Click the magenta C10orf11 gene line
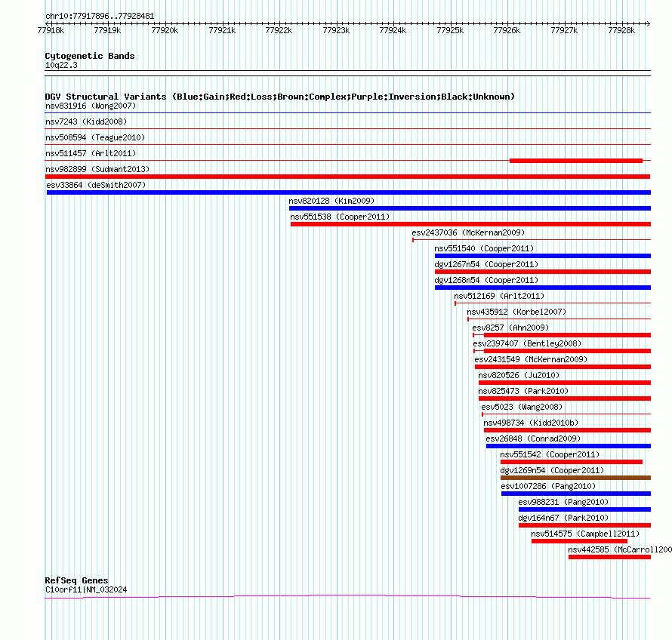 pyautogui.click(x=347, y=596)
